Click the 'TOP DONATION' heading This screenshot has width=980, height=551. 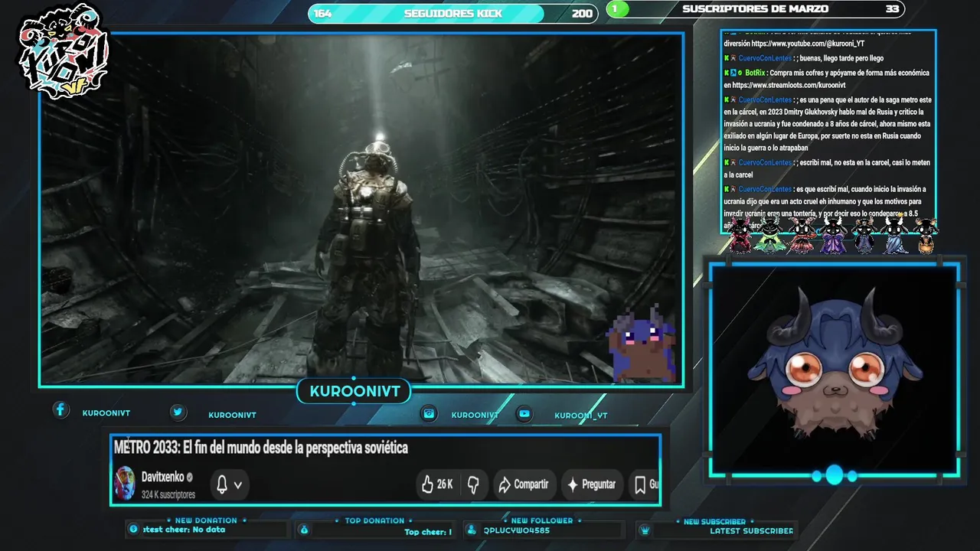[x=374, y=520]
